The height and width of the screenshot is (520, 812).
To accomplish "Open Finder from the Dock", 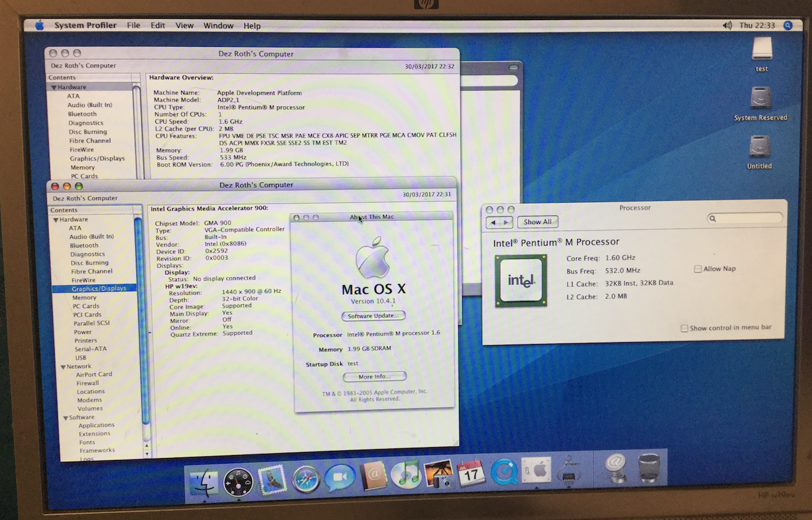I will [x=203, y=483].
